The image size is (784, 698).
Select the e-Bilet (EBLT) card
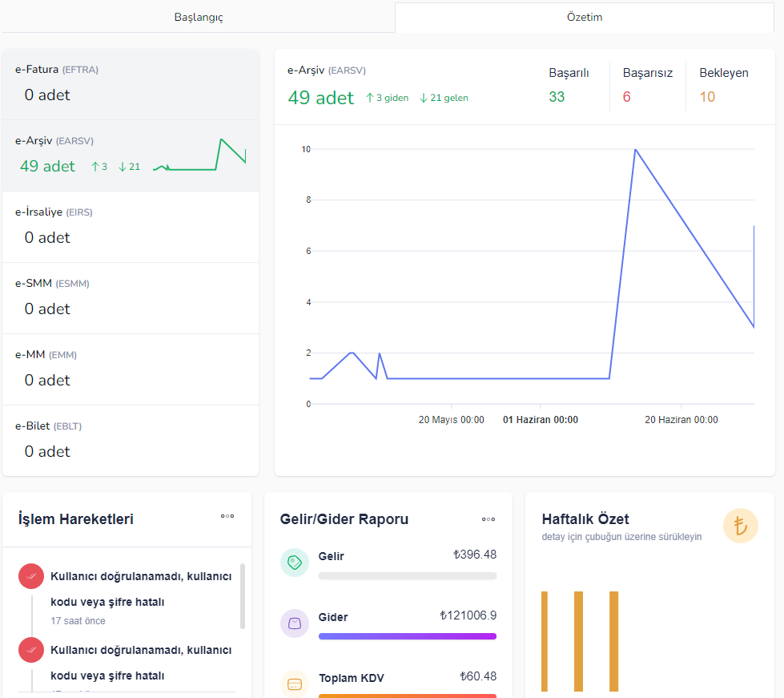[x=131, y=441]
